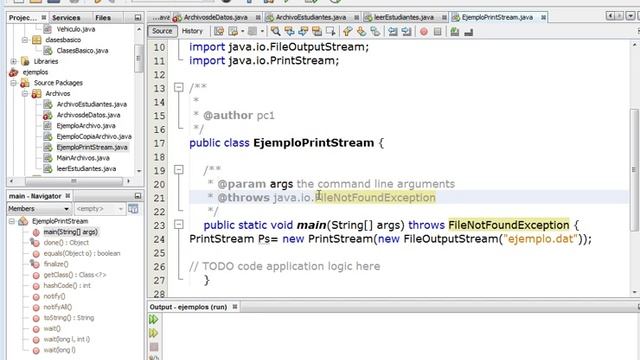Click Shift Line Left icon

[393, 31]
